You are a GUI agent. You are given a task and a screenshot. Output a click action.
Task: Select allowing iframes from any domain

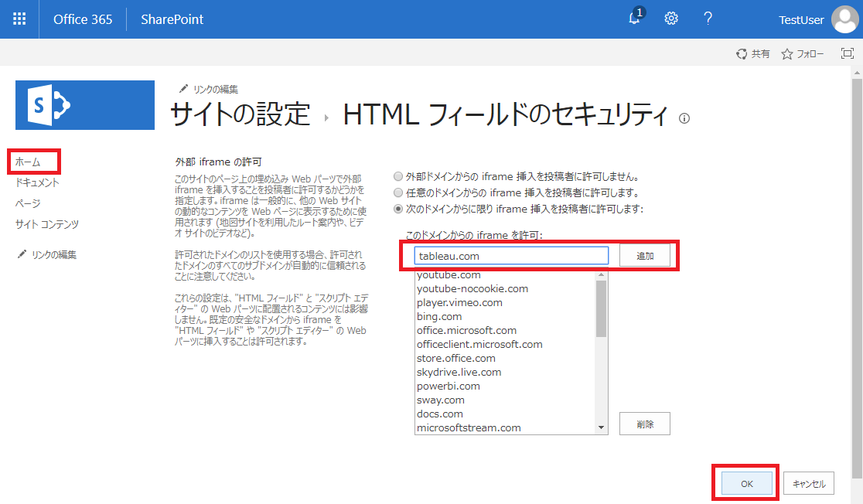[397, 193]
